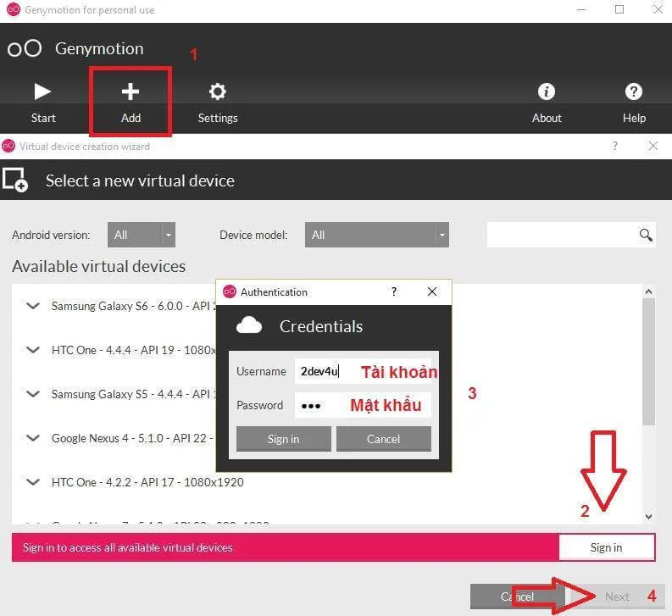Expand the HTC One 4.4.4 API 19 entry
The image size is (672, 616).
pyautogui.click(x=33, y=350)
